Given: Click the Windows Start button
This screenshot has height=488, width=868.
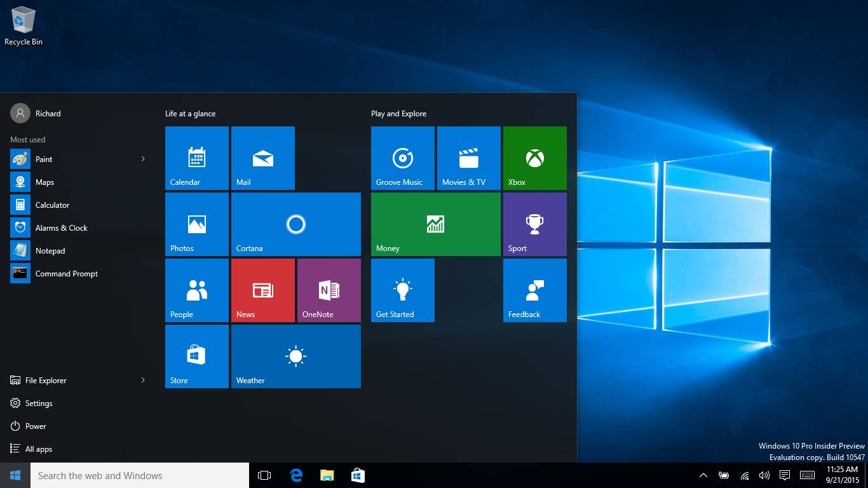Looking at the screenshot, I should tap(15, 475).
